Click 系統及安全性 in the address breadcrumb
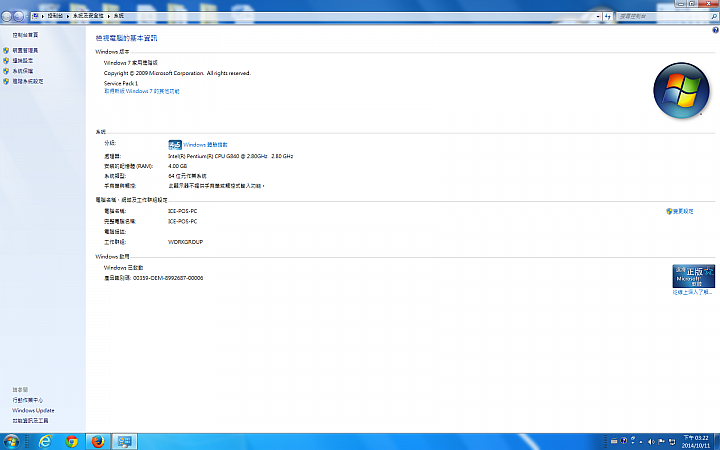This screenshot has width=720, height=450. (88, 16)
